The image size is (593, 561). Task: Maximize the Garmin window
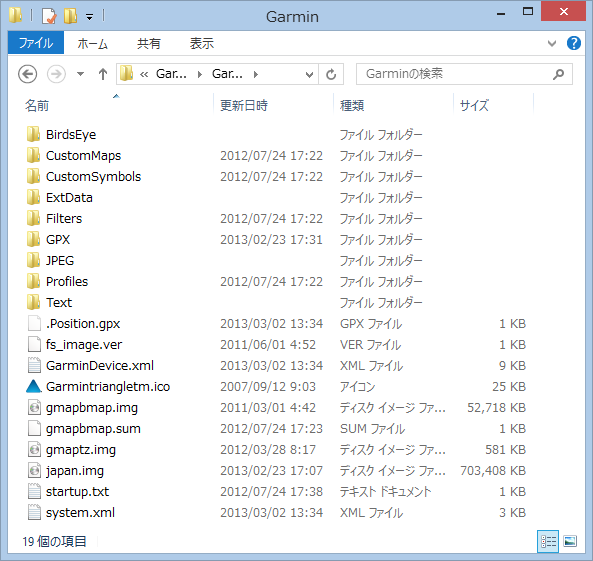click(x=528, y=12)
